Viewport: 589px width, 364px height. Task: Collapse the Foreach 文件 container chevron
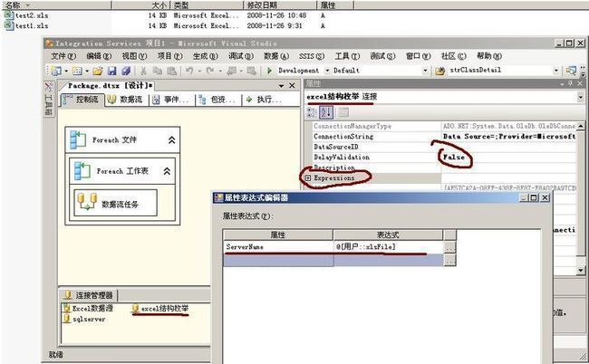click(x=171, y=140)
